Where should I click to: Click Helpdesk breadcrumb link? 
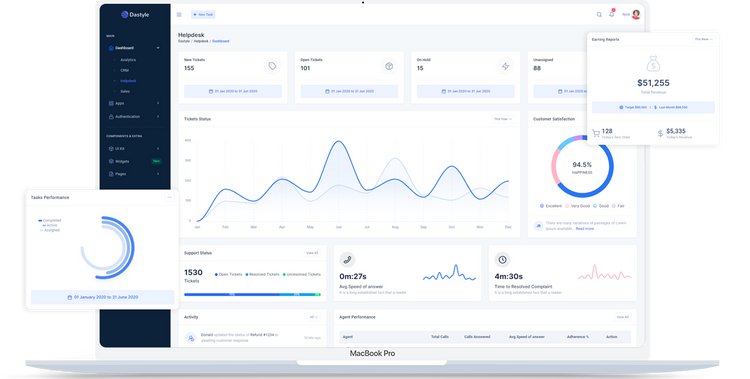[201, 41]
